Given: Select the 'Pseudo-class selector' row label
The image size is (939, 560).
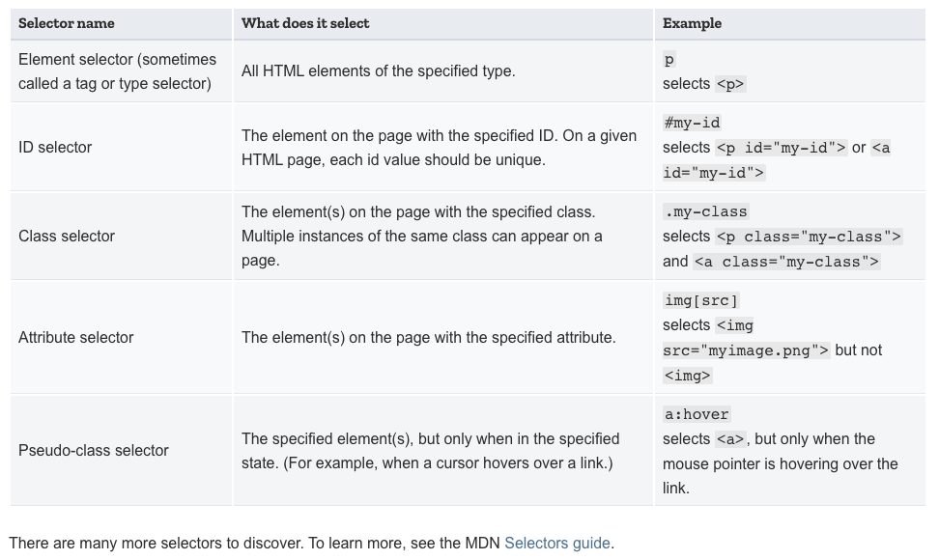Looking at the screenshot, I should click(x=94, y=450).
